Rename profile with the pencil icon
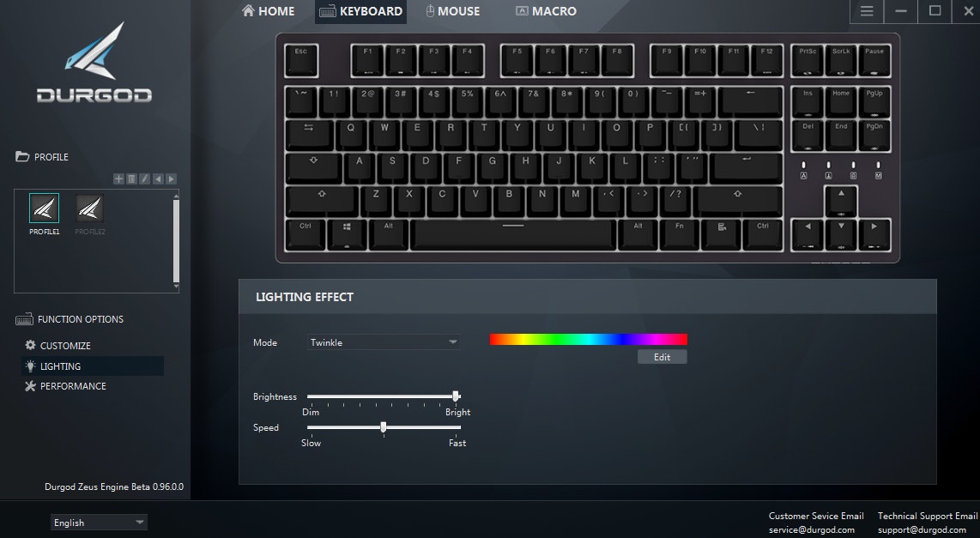Screen dimensions: 980x538 144,178
